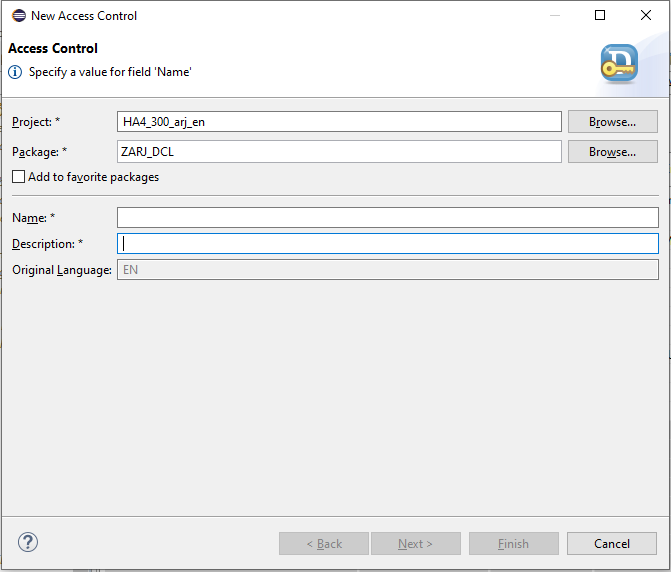Minimize the dialog window
Image resolution: width=671 pixels, height=572 pixels.
555,15
